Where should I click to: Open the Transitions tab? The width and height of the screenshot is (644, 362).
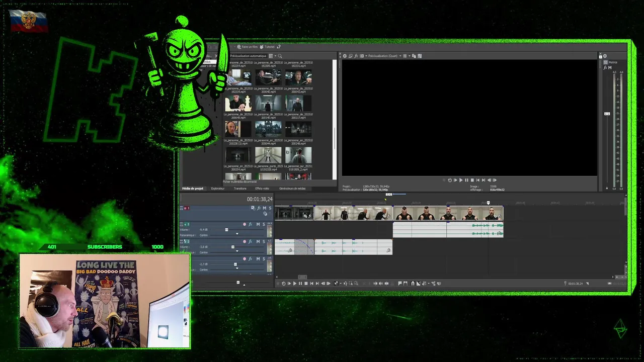click(x=240, y=189)
